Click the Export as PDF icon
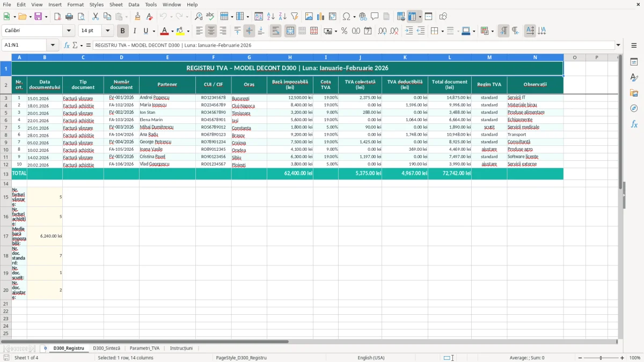Viewport: 644px width, 362px height. [x=57, y=17]
